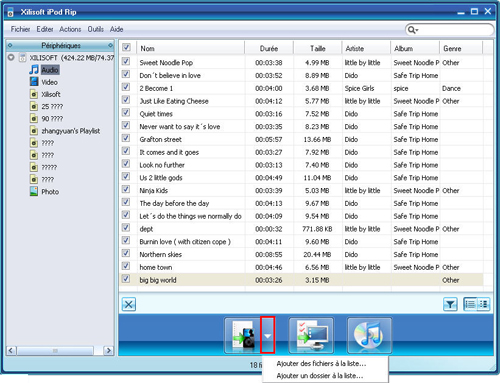Click the '?????' playlist icon
This screenshot has width=500, height=383.
[34, 167]
